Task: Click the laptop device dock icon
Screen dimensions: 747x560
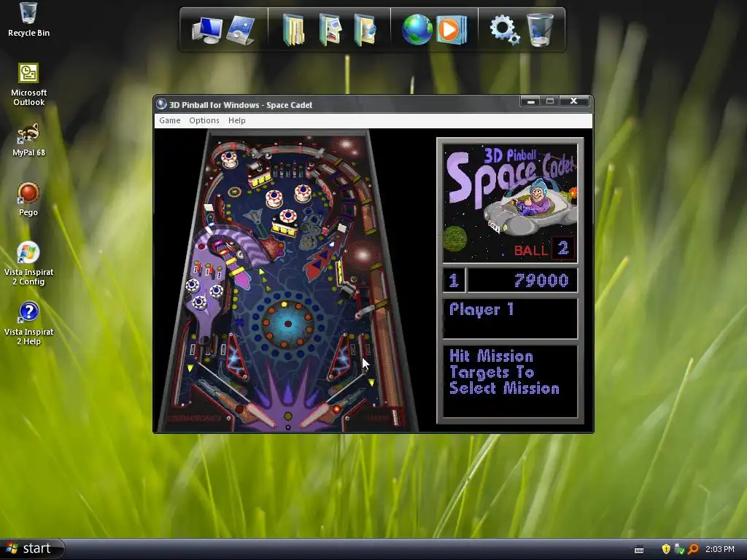Action: point(241,30)
